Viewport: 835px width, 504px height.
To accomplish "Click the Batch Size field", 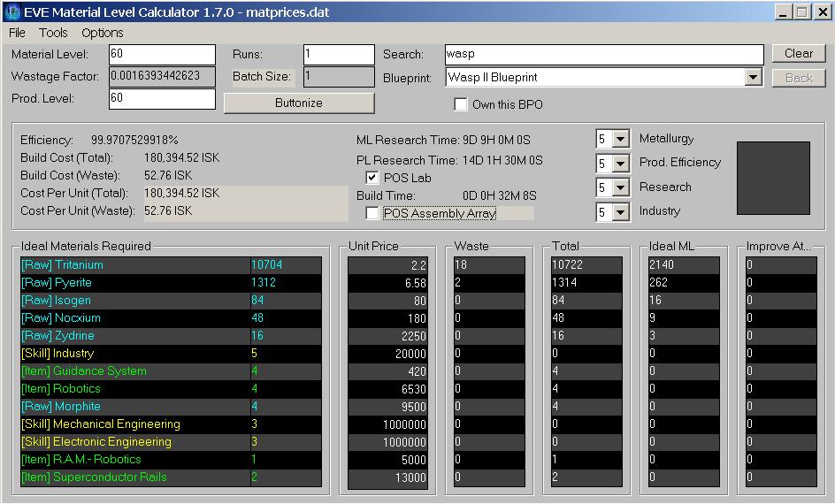I will [340, 77].
